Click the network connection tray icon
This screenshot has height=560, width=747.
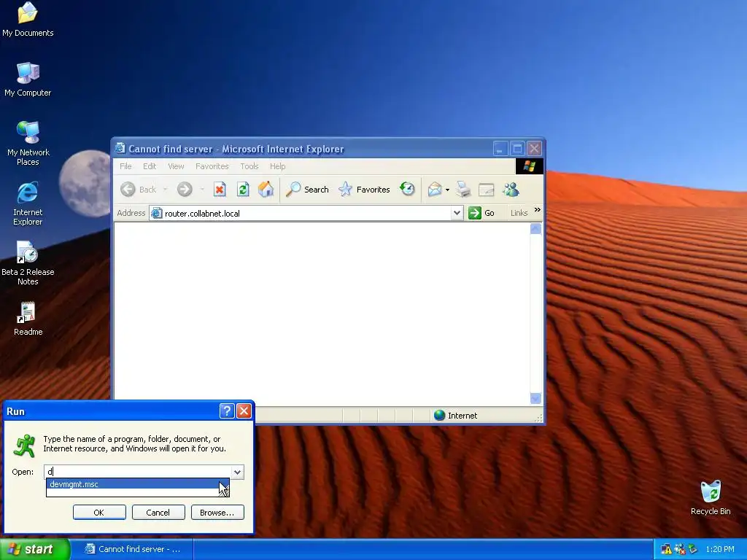tap(679, 549)
